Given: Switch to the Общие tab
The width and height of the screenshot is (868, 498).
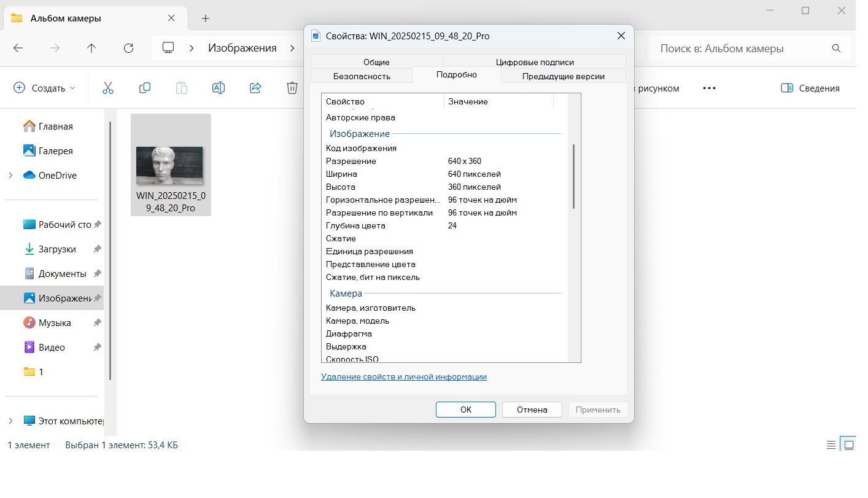Looking at the screenshot, I should click(376, 62).
